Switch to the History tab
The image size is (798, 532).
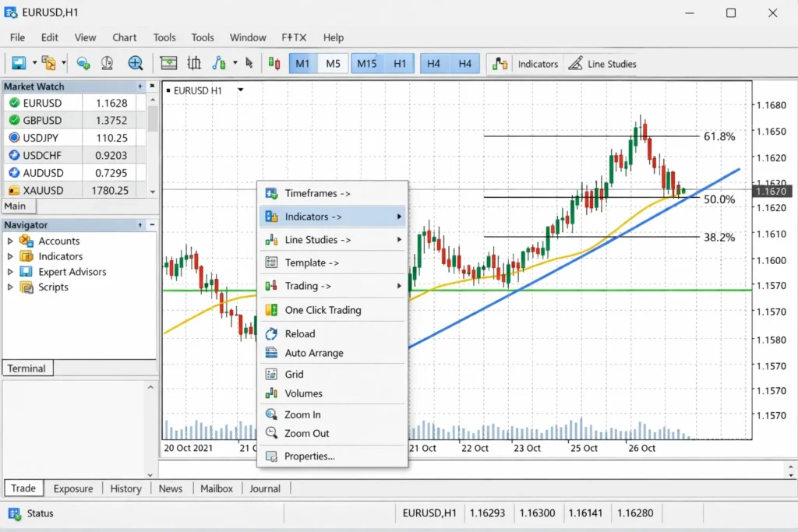(125, 488)
